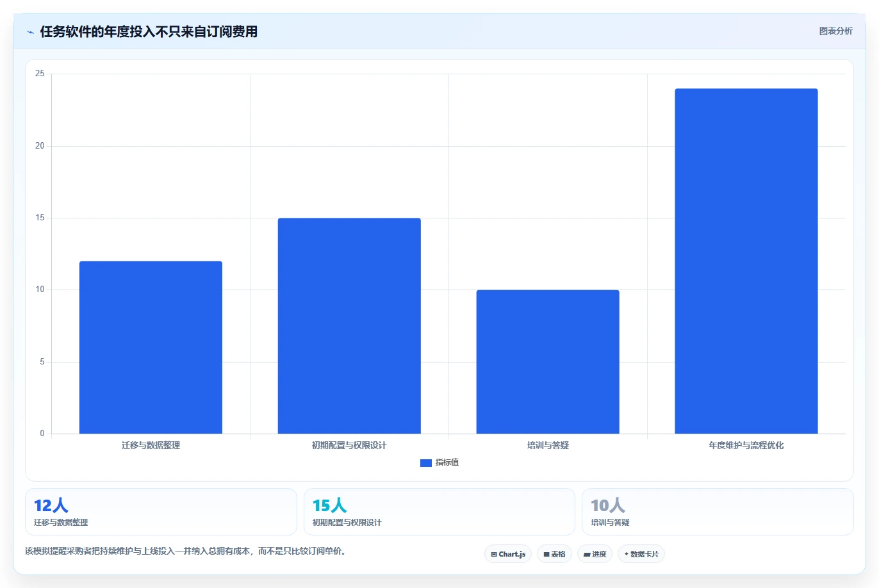Click the y-axis value 20
The height and width of the screenshot is (588, 879).
click(40, 146)
